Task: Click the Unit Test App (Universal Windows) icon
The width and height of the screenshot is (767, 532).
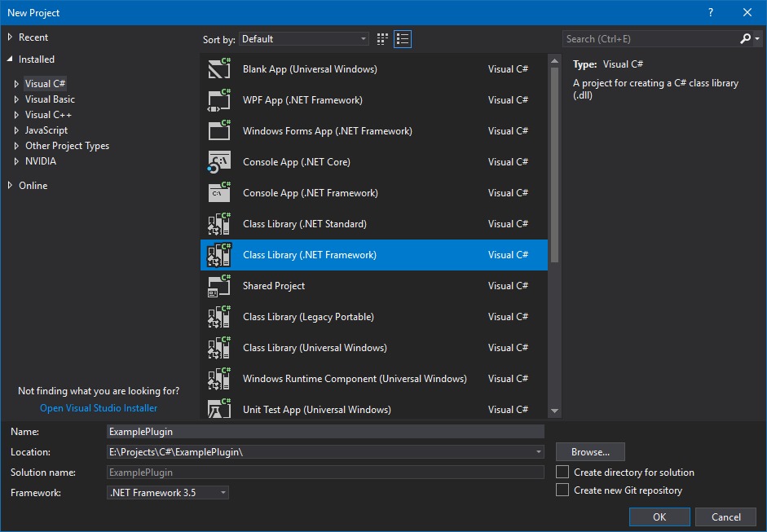Action: (219, 408)
